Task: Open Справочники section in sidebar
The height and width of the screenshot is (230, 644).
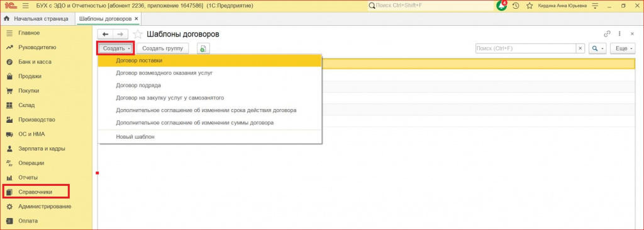Action: (x=35, y=192)
